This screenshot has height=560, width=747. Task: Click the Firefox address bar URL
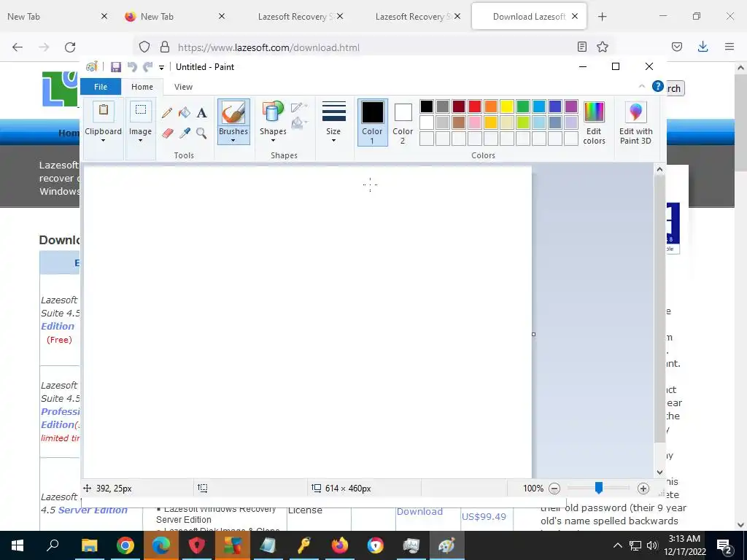268,47
